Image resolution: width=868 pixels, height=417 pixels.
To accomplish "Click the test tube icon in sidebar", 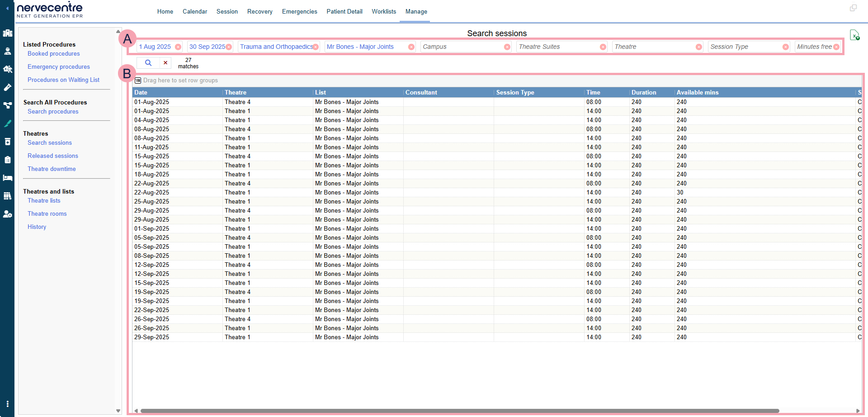I will [8, 87].
